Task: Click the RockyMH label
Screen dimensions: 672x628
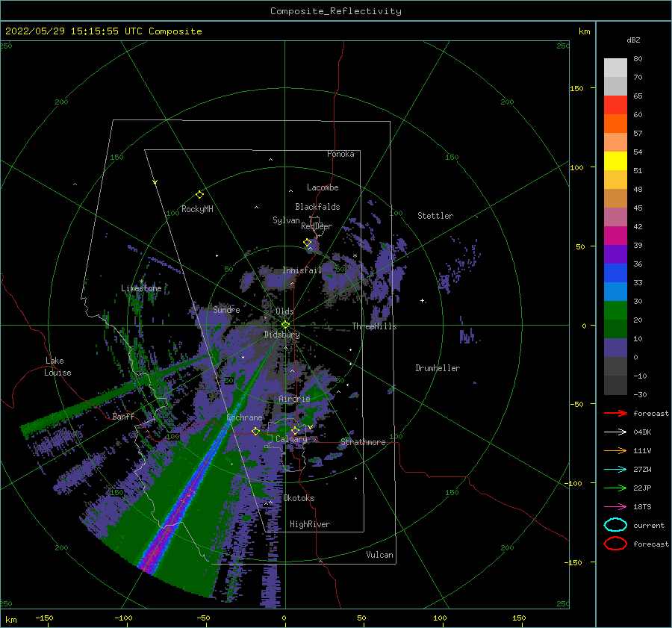Action: [197, 209]
